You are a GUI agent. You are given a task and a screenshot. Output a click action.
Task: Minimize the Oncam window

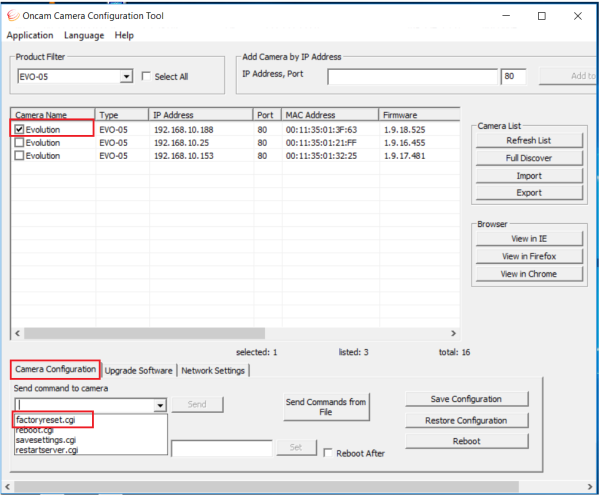click(506, 16)
